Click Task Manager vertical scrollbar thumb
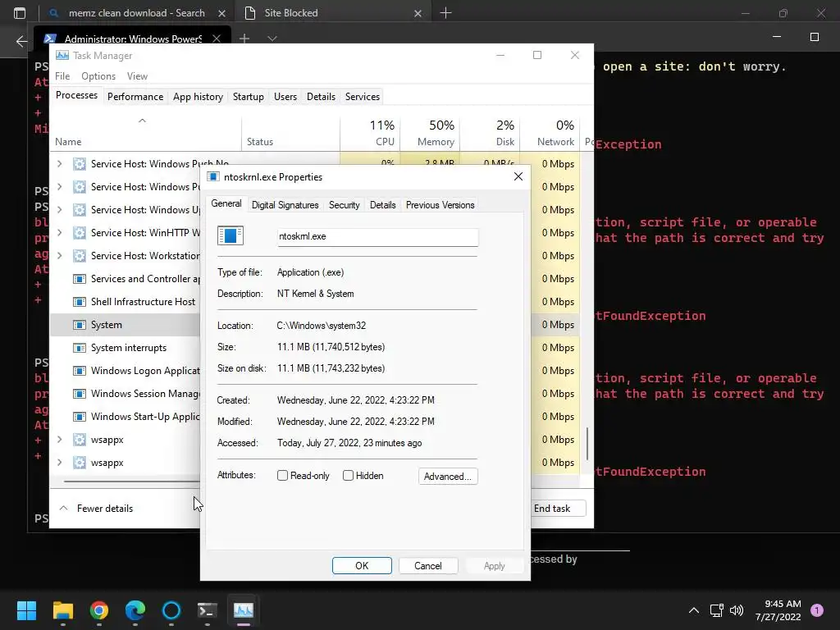 click(x=587, y=444)
